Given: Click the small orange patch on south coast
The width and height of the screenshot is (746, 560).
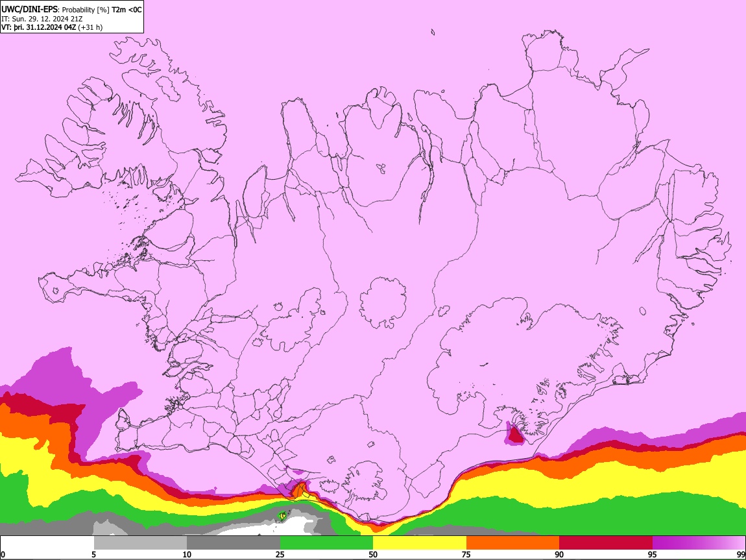Looking at the screenshot, I should [x=299, y=490].
